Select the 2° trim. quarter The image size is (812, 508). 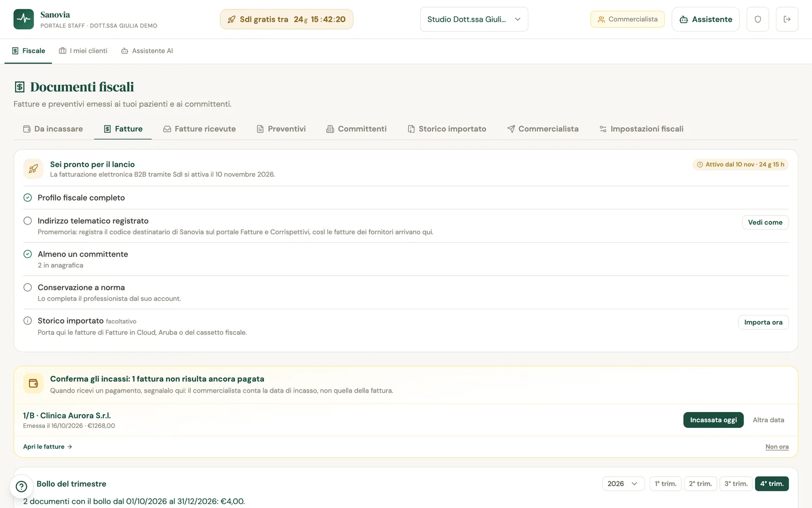pyautogui.click(x=700, y=484)
